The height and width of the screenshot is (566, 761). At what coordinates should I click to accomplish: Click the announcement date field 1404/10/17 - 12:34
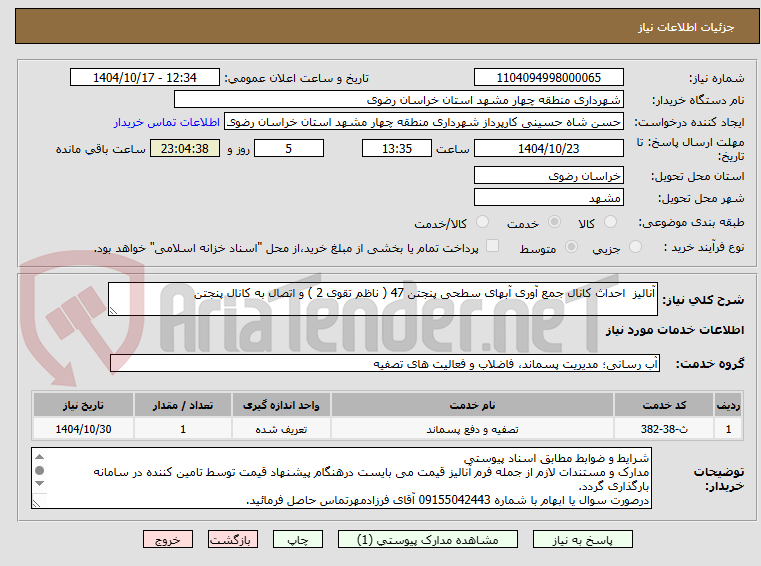tap(145, 78)
